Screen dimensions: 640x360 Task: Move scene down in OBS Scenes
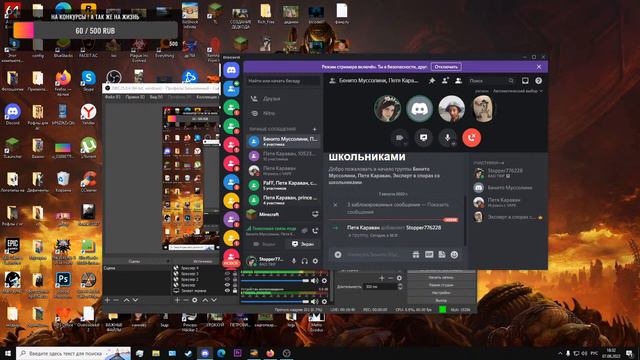[135, 300]
